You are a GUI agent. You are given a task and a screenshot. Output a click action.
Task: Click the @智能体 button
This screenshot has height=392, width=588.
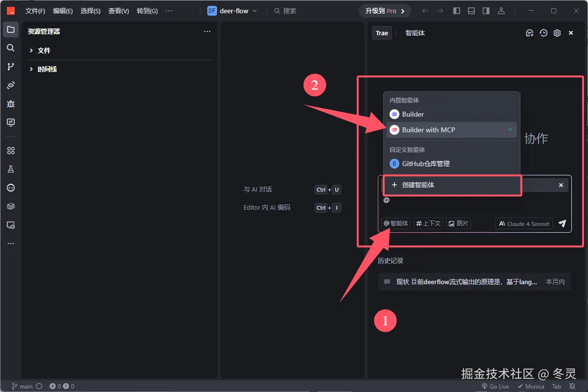coord(395,223)
